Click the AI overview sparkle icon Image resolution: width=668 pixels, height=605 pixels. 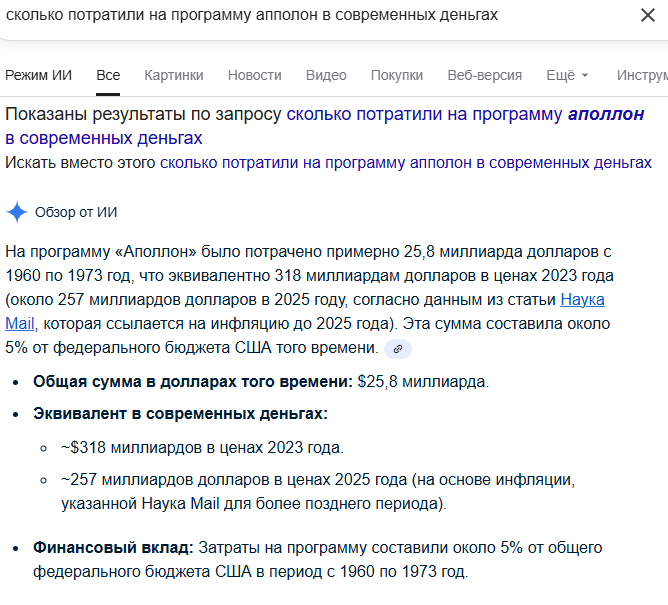coord(17,212)
